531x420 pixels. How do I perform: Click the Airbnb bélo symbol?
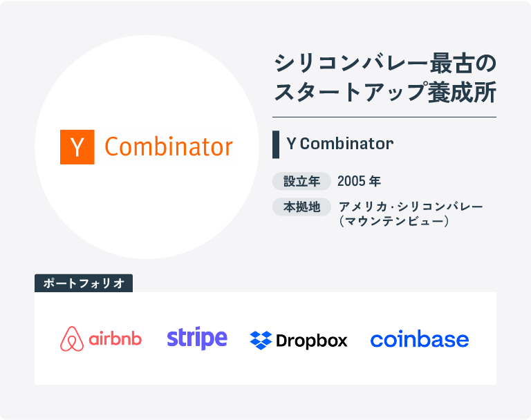coord(72,338)
